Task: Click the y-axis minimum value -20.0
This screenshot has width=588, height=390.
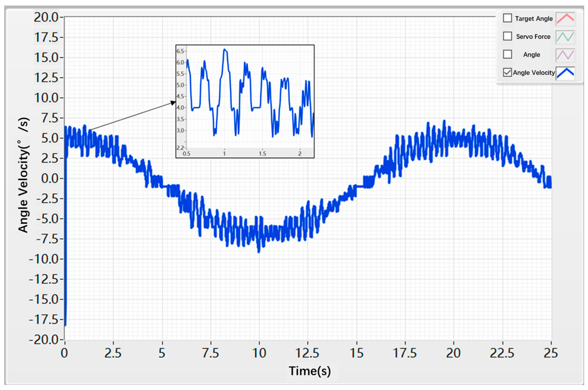Action: click(43, 339)
